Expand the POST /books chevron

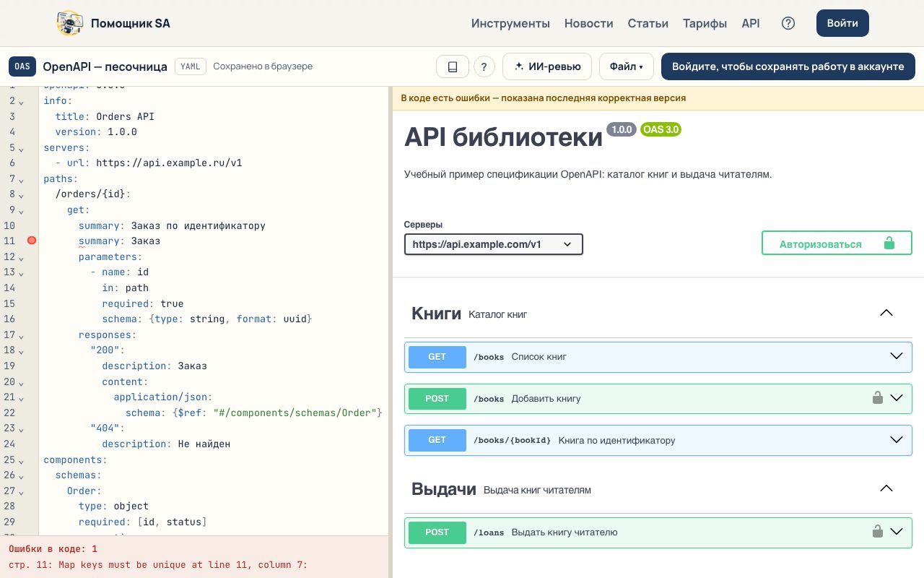pyautogui.click(x=897, y=397)
